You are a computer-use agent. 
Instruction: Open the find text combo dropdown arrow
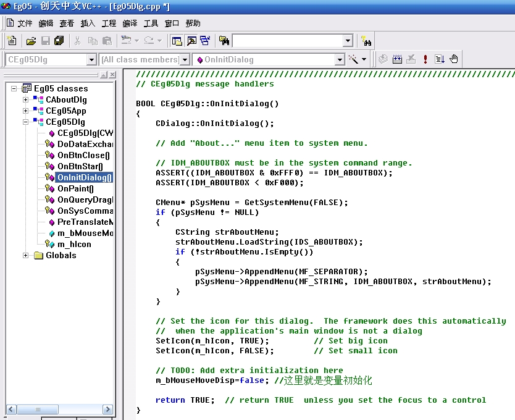tap(348, 41)
